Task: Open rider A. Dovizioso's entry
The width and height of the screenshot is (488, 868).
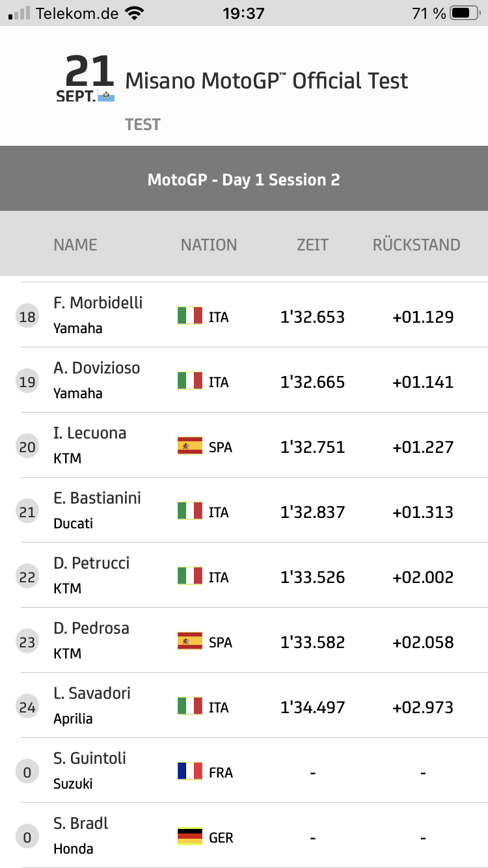Action: (x=96, y=368)
